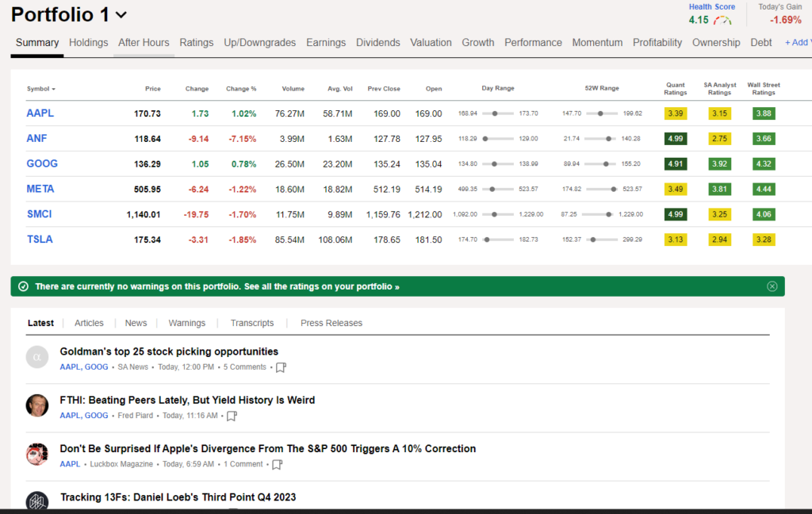Click ANF's SA Analyst Rating badge
The height and width of the screenshot is (514, 812).
click(719, 138)
